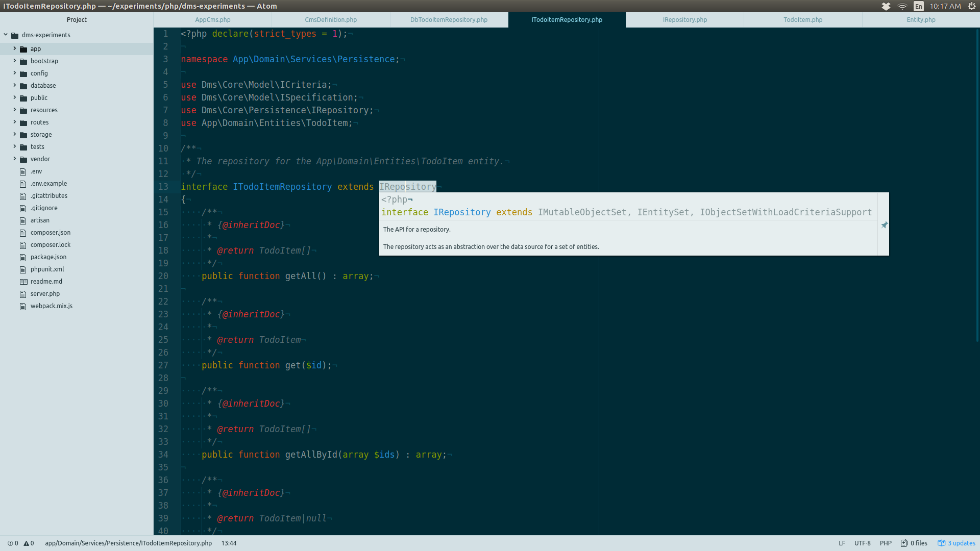Change file encoding by clicking UTF-8

pos(863,543)
